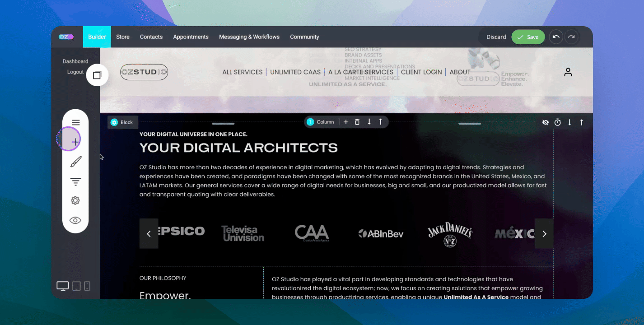
Task: Move the column up with its arrow
Action: 380,122
